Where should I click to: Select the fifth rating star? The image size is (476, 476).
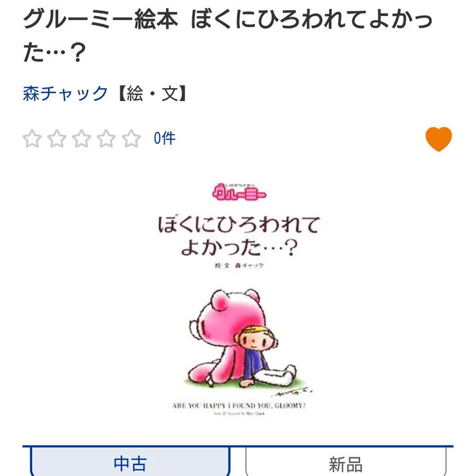pos(131,138)
